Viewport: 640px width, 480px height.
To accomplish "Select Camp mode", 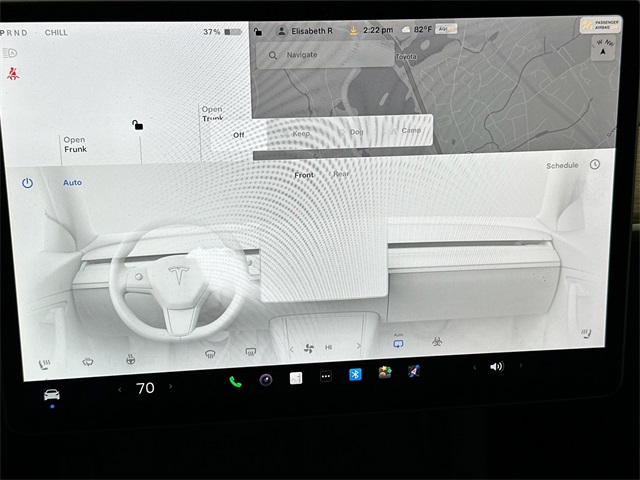I will [411, 130].
